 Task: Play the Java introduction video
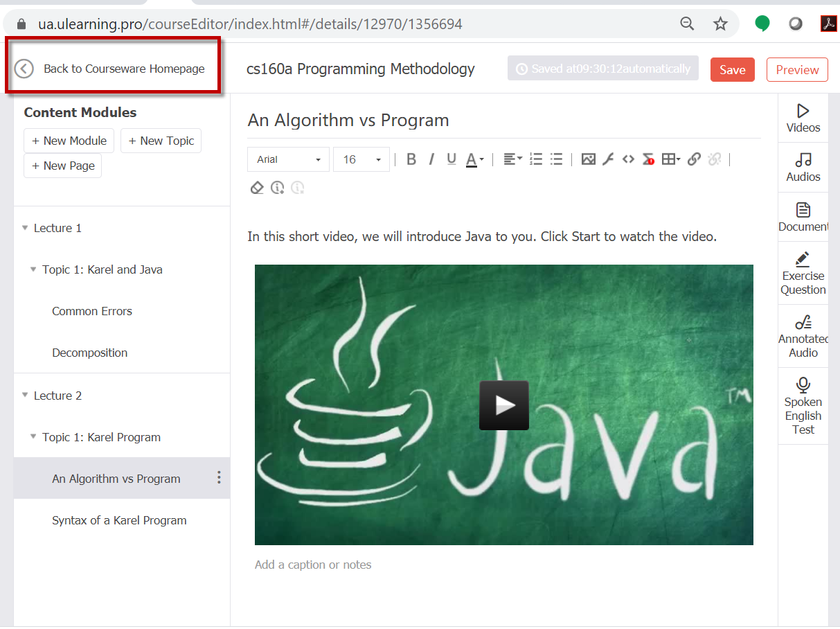pos(504,405)
